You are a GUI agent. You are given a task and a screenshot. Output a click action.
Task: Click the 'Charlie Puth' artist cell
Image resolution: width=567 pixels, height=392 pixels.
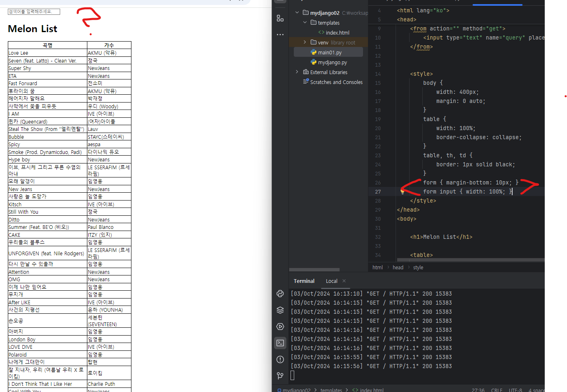(109, 384)
